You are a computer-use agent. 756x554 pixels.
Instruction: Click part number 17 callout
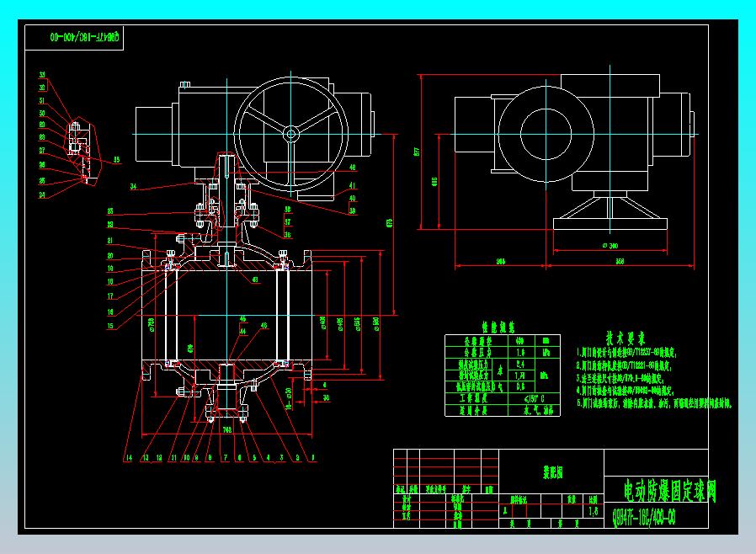point(110,296)
